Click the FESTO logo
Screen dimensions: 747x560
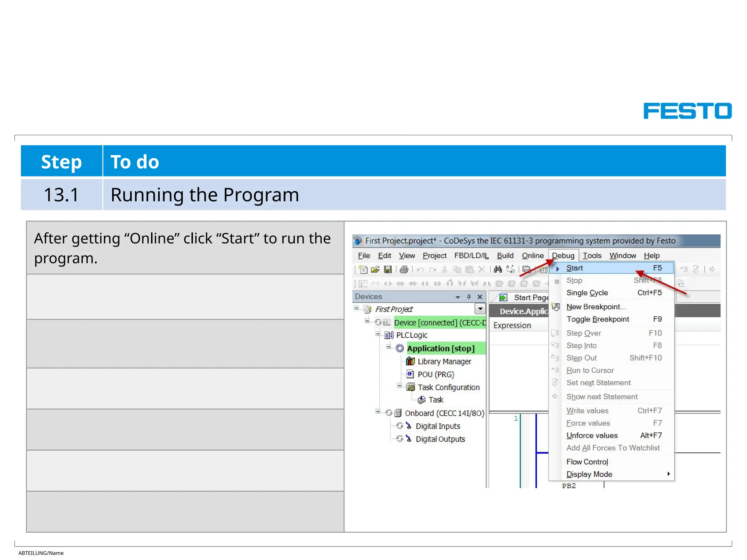coord(688,111)
